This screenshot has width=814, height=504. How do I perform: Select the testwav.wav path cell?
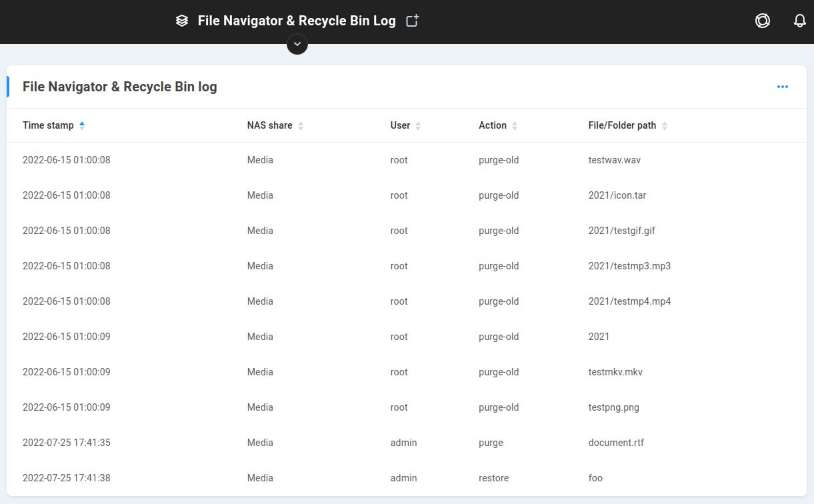(x=615, y=160)
